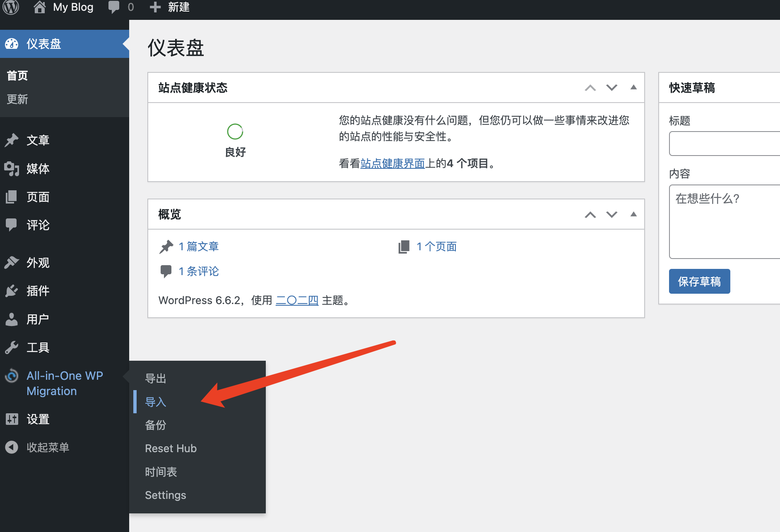Open the comments bubble icon in admin bar
The width and height of the screenshot is (780, 532).
pyautogui.click(x=113, y=7)
